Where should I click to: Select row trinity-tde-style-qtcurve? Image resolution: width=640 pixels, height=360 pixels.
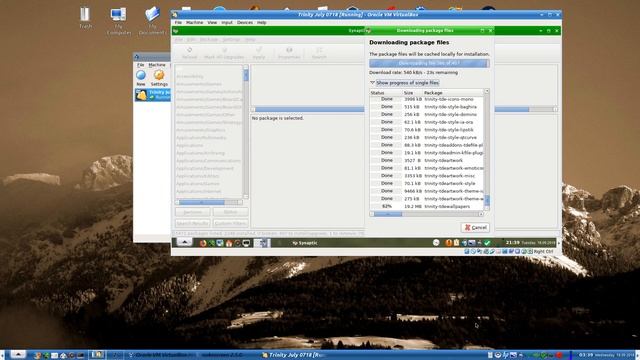tap(427, 138)
